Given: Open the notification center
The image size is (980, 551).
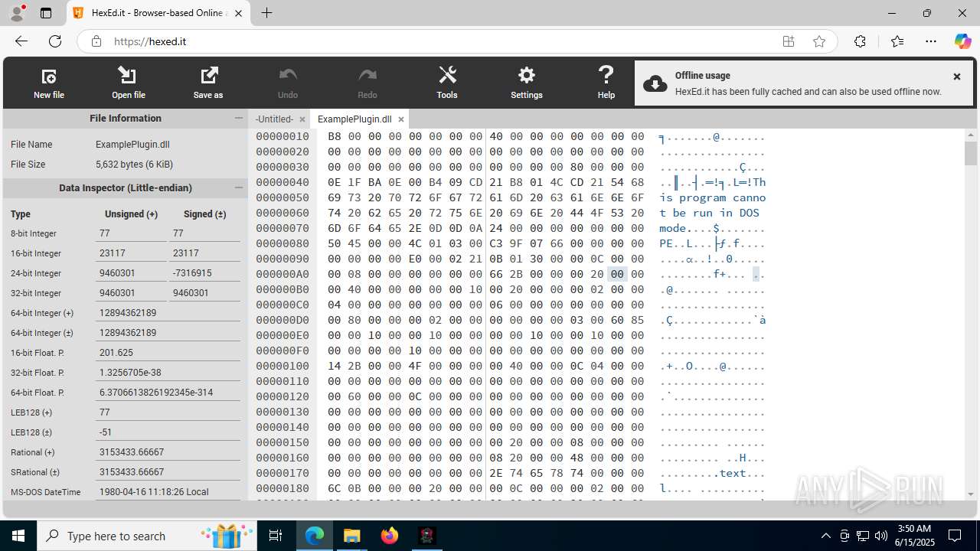Looking at the screenshot, I should [955, 536].
